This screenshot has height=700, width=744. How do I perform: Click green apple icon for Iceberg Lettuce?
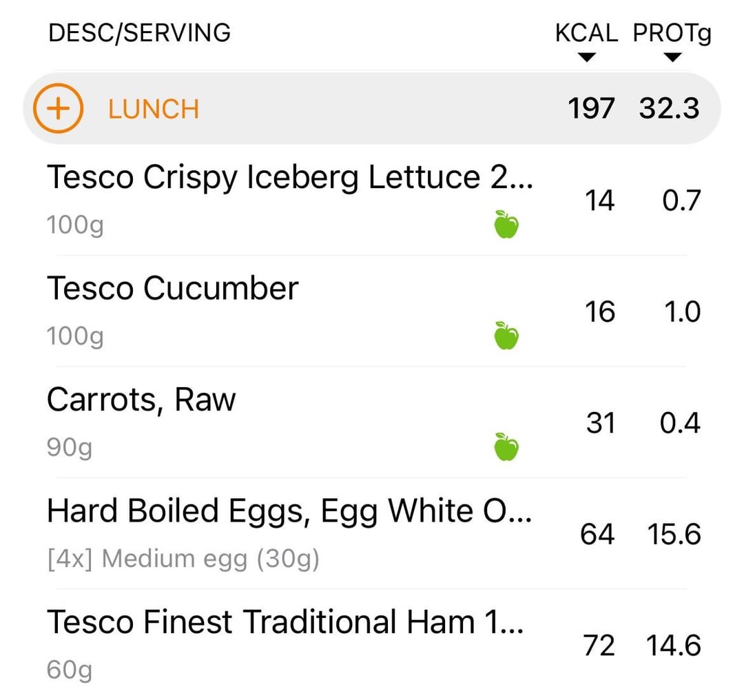point(506,224)
